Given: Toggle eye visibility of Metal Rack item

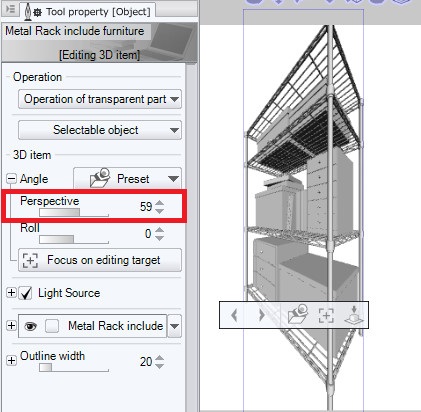Looking at the screenshot, I should coord(30,326).
